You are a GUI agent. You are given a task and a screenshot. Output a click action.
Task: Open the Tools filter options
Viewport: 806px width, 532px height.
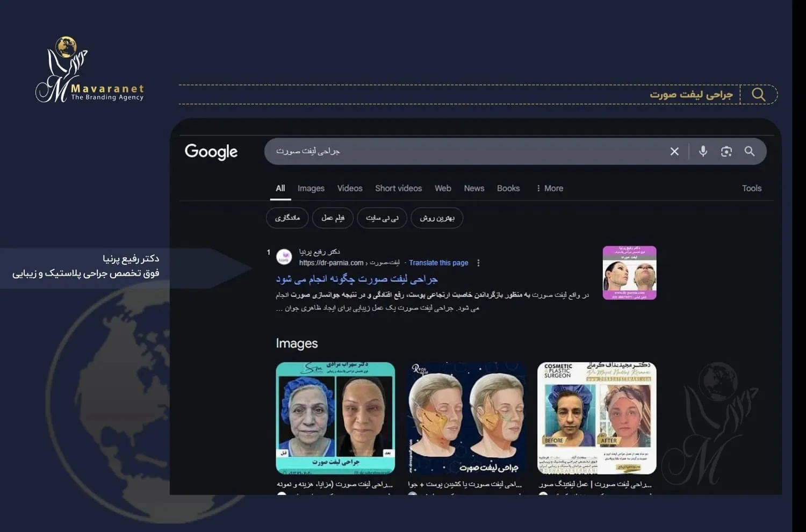751,188
